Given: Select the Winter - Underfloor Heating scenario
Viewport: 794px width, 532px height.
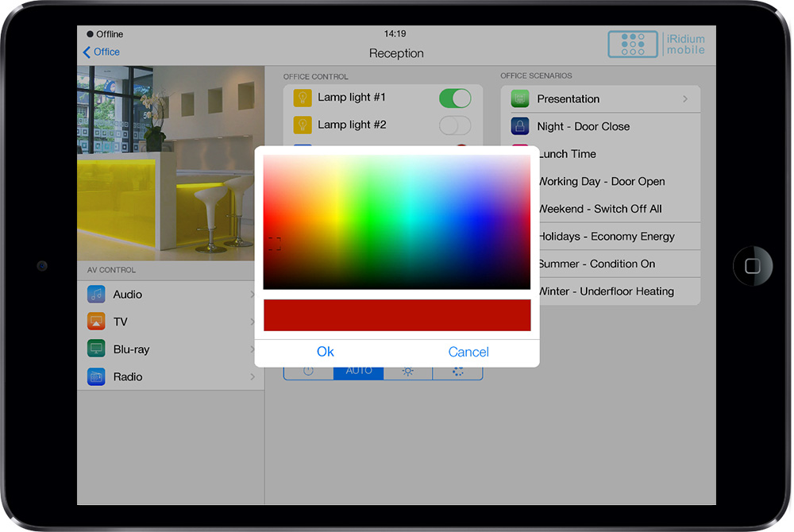Looking at the screenshot, I should click(x=607, y=291).
